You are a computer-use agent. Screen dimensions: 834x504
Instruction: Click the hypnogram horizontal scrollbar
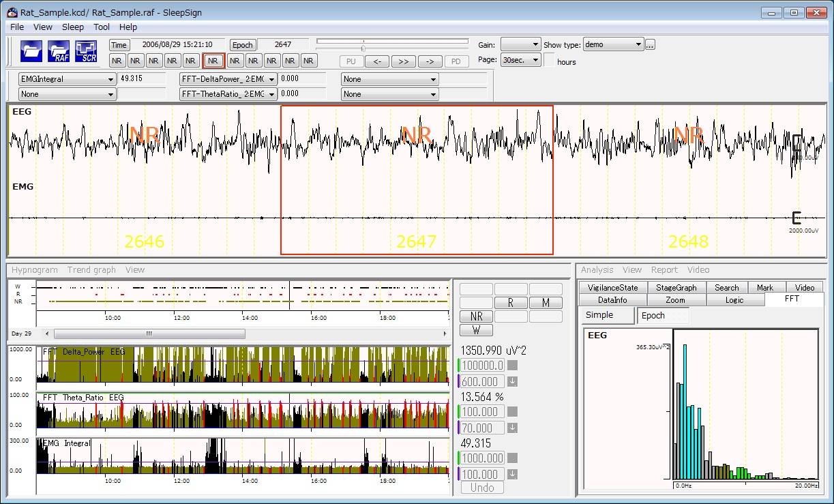click(149, 334)
